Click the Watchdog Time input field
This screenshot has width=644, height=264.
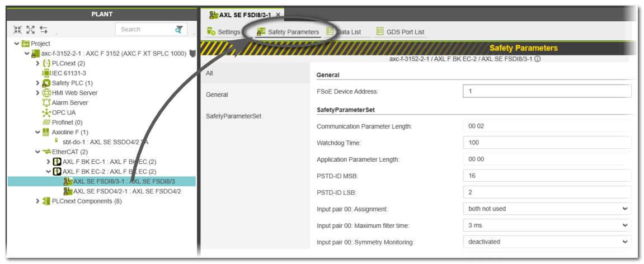coord(547,143)
